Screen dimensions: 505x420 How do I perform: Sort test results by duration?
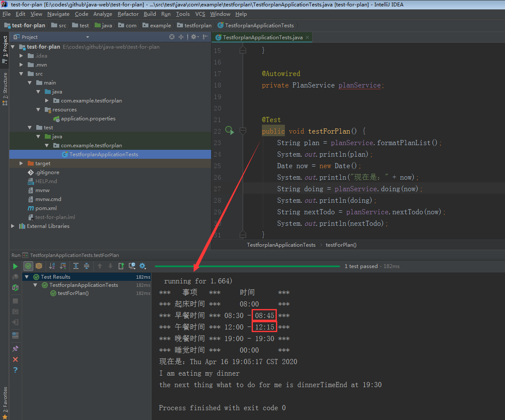pyautogui.click(x=63, y=266)
